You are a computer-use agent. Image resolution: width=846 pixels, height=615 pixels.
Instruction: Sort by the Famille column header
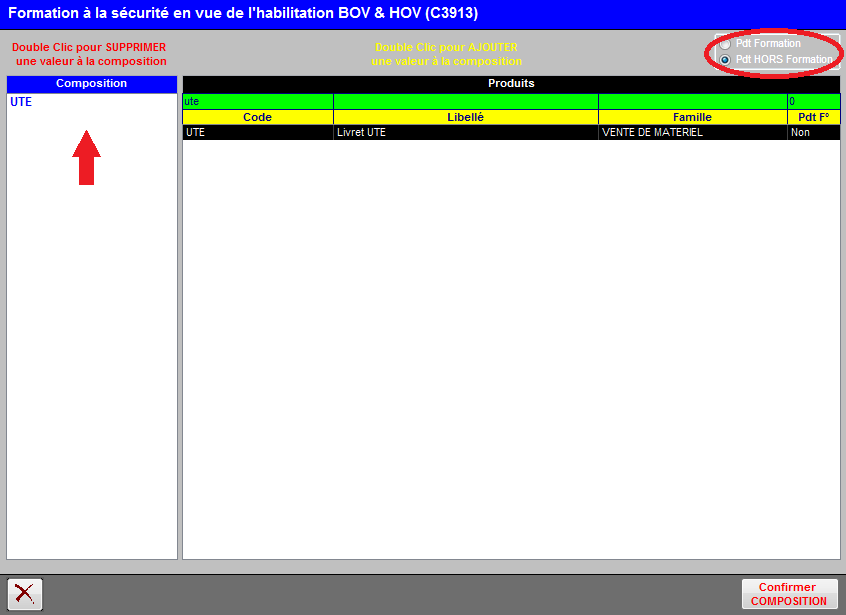(692, 117)
